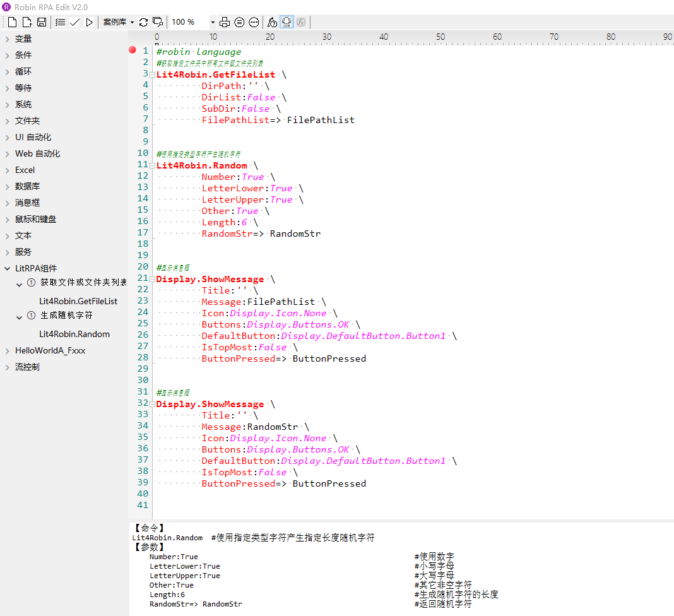Click RandomStr=> RandomStr in help panel
Screen dimensions: 674x616
[196, 604]
